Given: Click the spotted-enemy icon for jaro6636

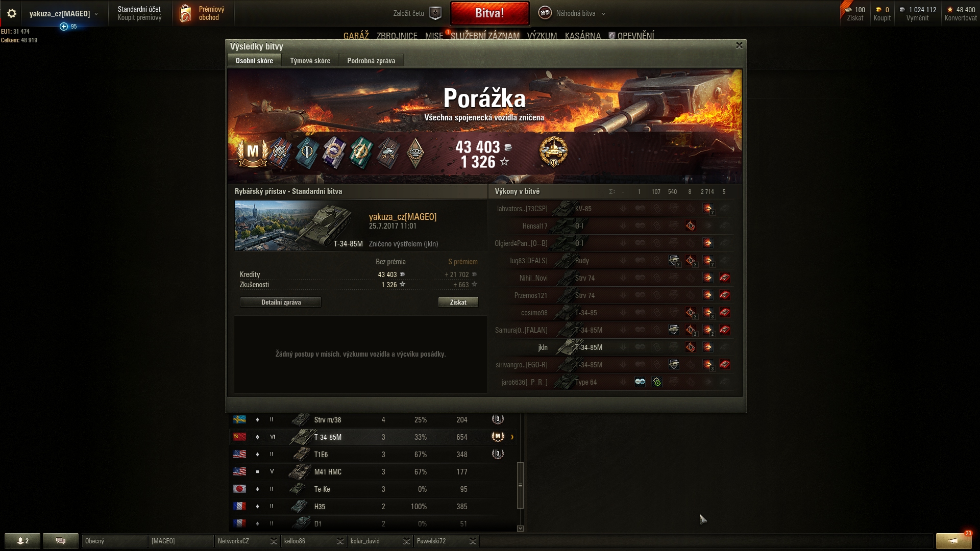Looking at the screenshot, I should point(640,382).
